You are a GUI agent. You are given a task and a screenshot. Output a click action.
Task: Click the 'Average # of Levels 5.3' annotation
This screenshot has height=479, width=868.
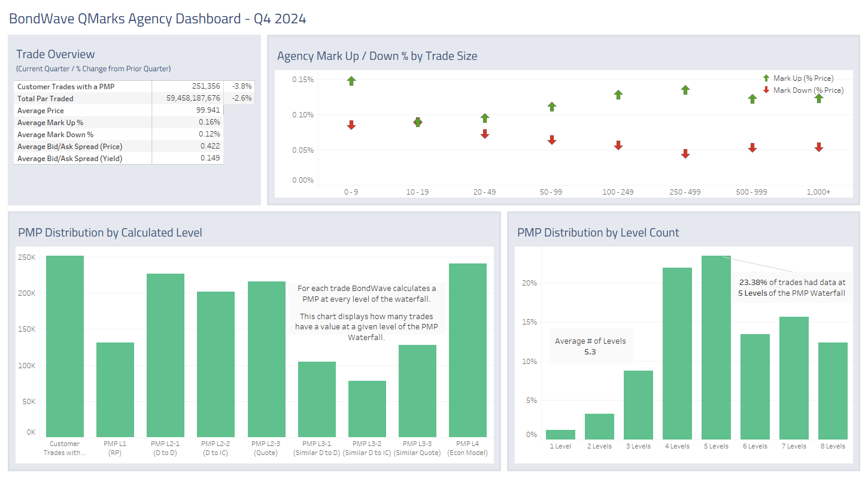coord(590,346)
